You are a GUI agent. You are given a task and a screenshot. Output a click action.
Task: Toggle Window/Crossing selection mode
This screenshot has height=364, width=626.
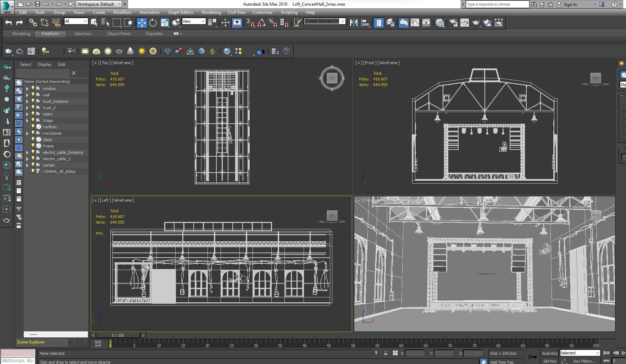tap(128, 23)
